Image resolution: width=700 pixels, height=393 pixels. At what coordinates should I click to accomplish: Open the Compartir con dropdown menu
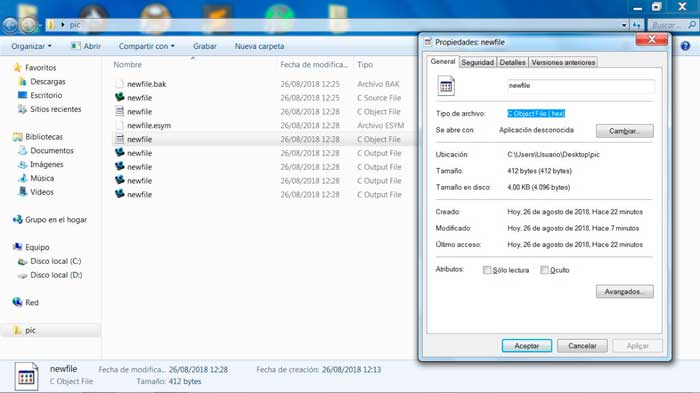146,46
